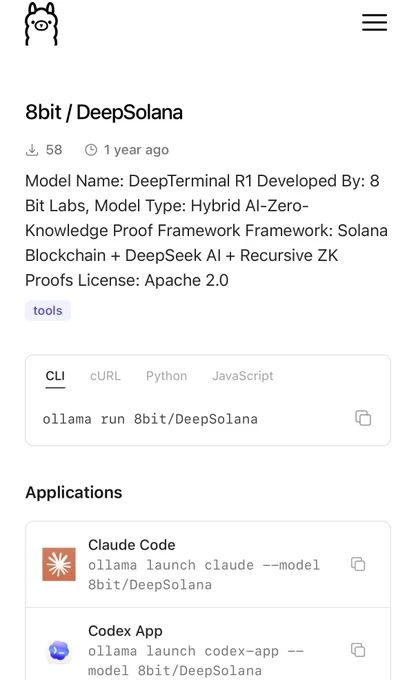Viewport: 416px width, 680px height.
Task: Copy the Codex App launch command
Action: 358,650
